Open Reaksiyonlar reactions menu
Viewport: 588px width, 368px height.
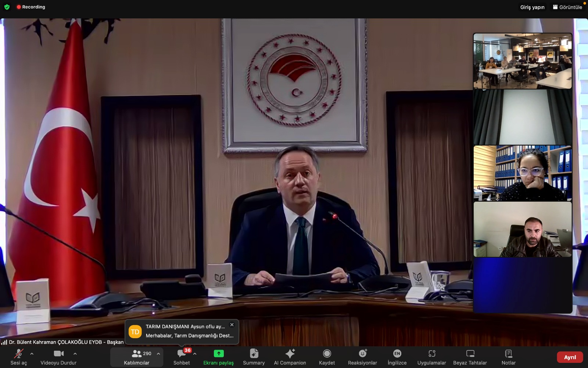coord(362,357)
